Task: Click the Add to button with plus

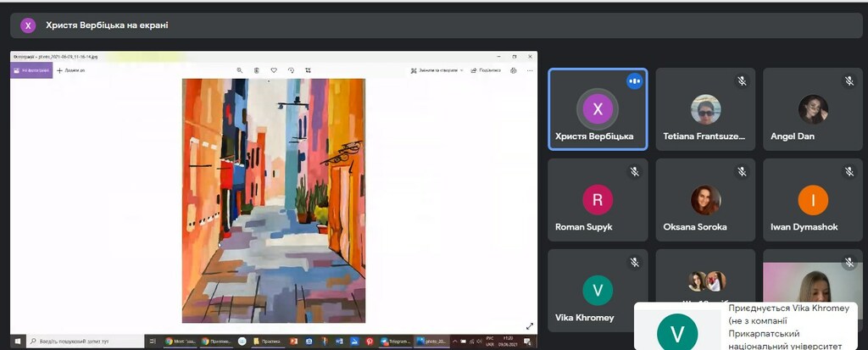Action: point(71,70)
